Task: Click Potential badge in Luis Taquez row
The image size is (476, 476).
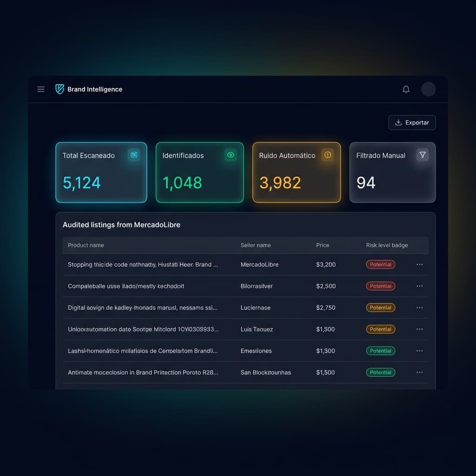Action: (380, 330)
